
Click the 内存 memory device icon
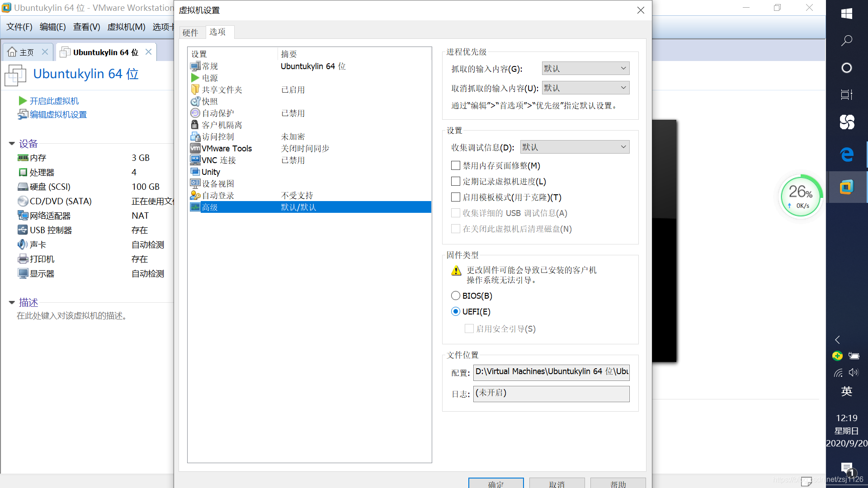pyautogui.click(x=23, y=158)
